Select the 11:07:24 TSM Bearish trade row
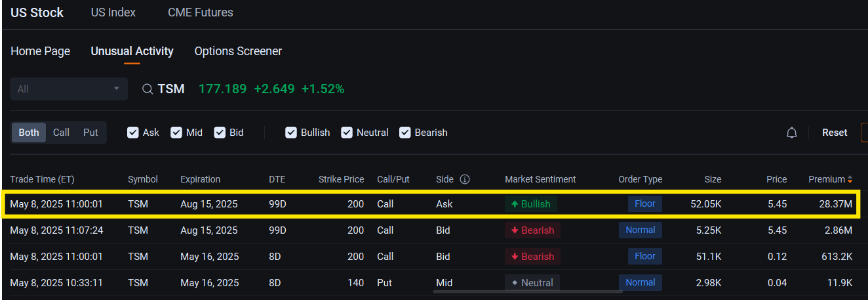The height and width of the screenshot is (300, 868). [431, 230]
